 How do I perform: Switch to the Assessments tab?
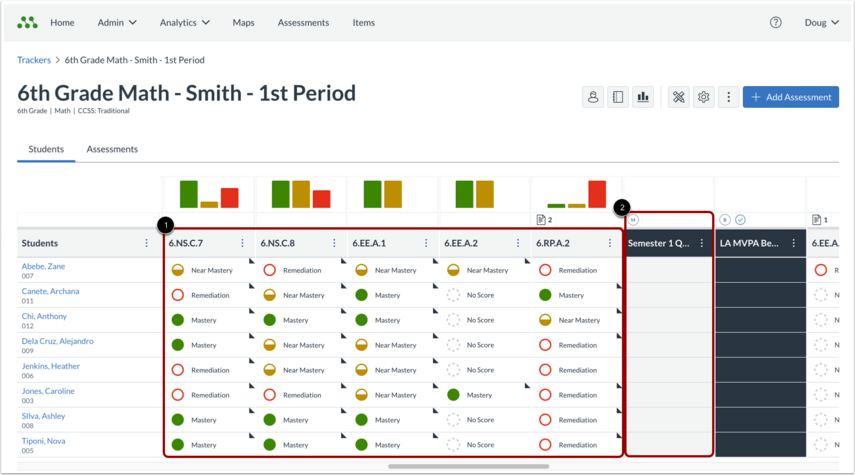coord(112,149)
